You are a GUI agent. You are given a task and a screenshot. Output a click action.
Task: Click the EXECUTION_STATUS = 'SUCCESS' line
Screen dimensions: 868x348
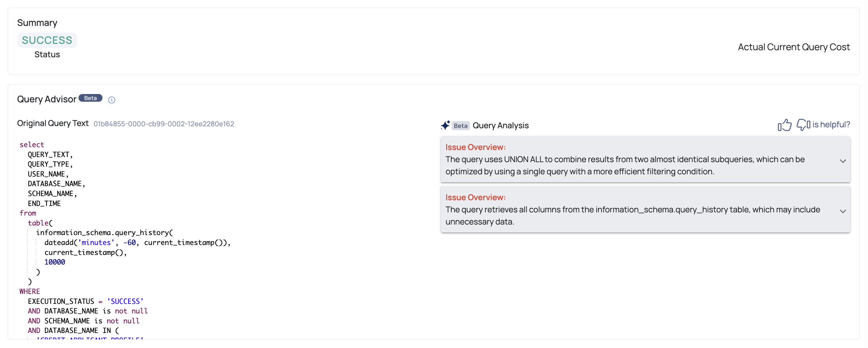(86, 301)
